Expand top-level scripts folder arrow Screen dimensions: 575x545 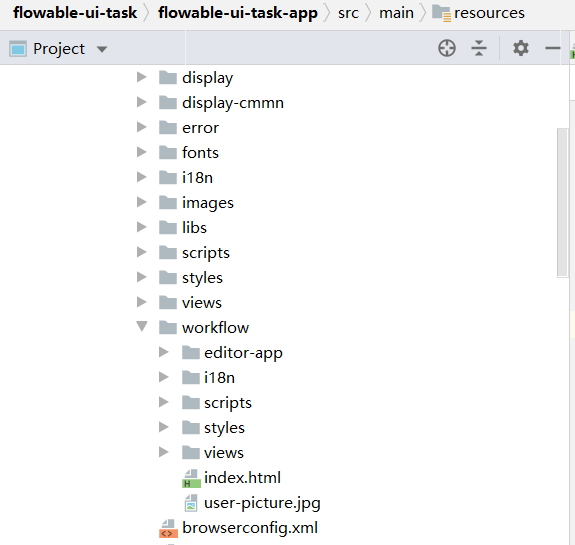pos(142,252)
